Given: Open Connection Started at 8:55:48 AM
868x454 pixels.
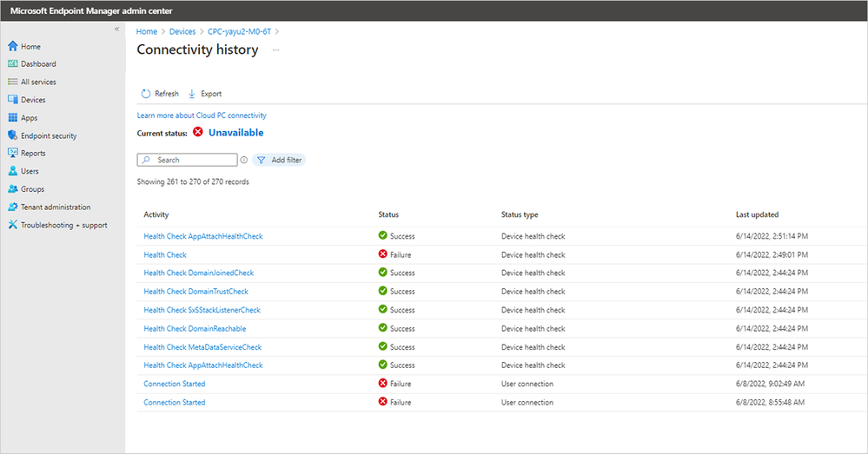Looking at the screenshot, I should click(175, 403).
